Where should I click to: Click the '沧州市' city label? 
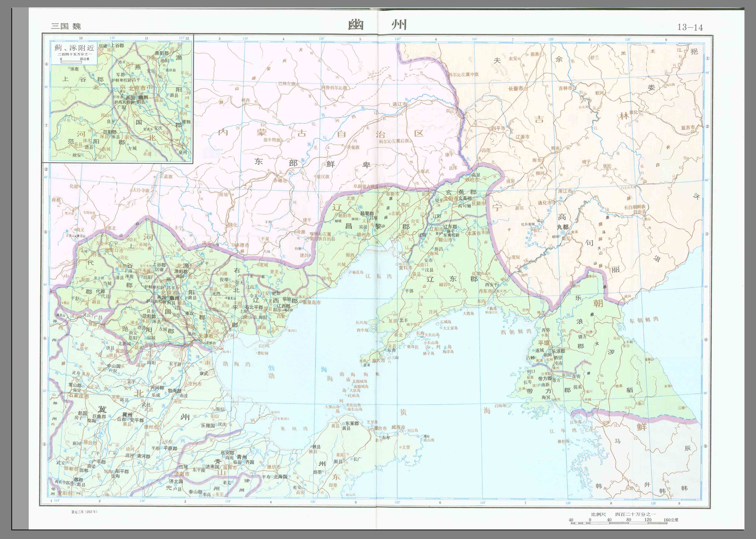(195, 384)
